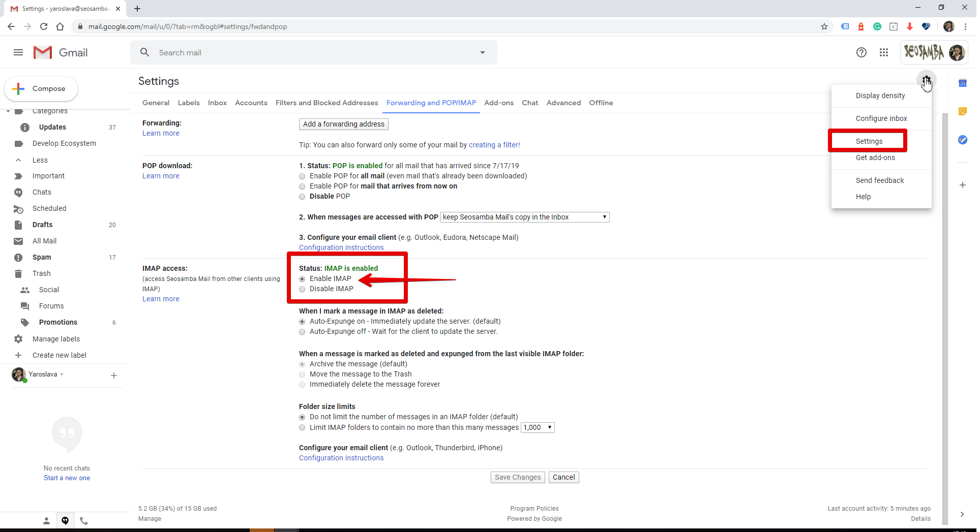
Task: Expand the side panel arrow
Action: 962,514
